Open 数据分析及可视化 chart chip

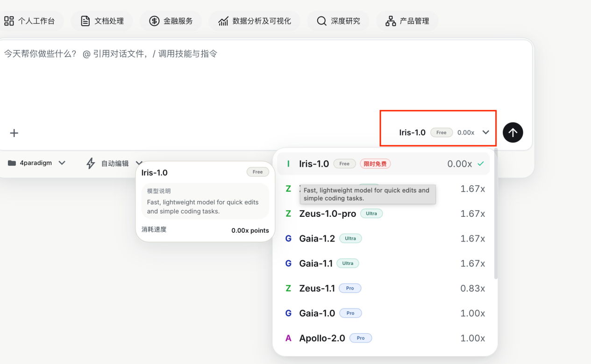point(254,21)
